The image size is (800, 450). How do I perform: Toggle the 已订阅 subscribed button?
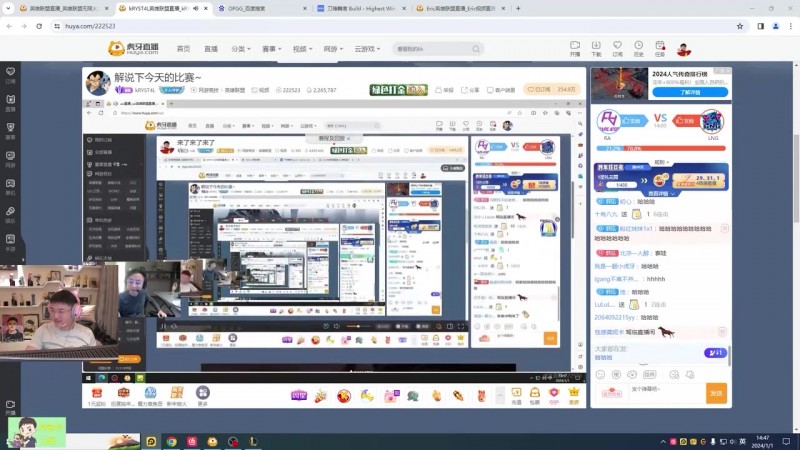541,89
